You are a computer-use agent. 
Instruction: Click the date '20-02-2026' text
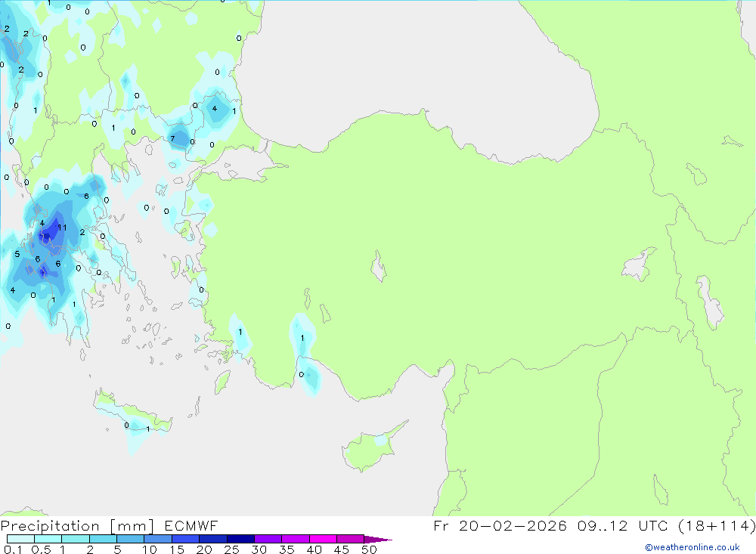[513, 525]
